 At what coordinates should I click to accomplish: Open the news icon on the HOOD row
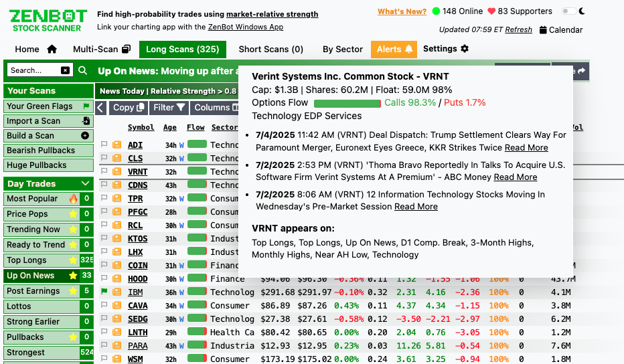(x=116, y=278)
